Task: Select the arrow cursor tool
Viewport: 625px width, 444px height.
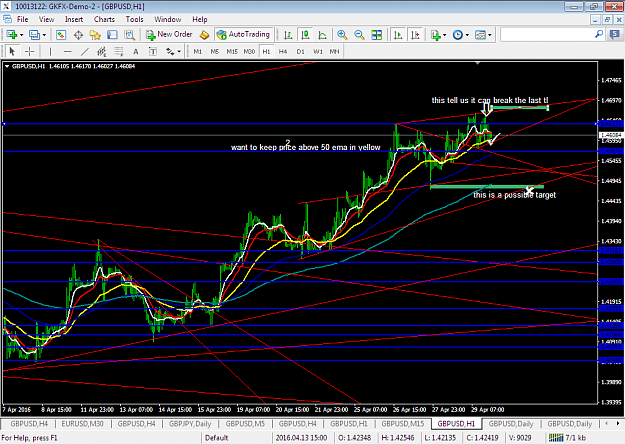Action: pyautogui.click(x=12, y=51)
